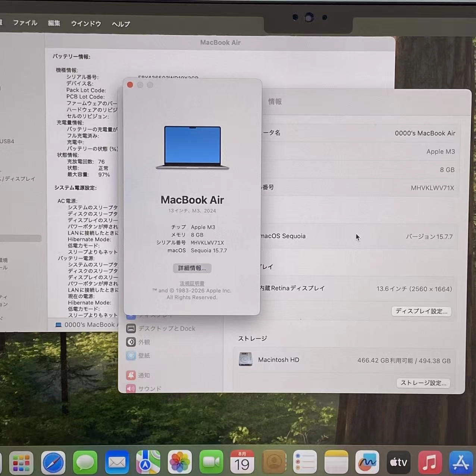Click the computer name 0000's MacBook Air

click(x=425, y=133)
